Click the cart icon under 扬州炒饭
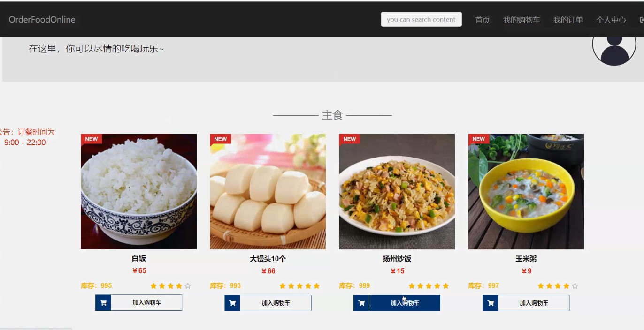The image size is (644, 330). tap(361, 303)
